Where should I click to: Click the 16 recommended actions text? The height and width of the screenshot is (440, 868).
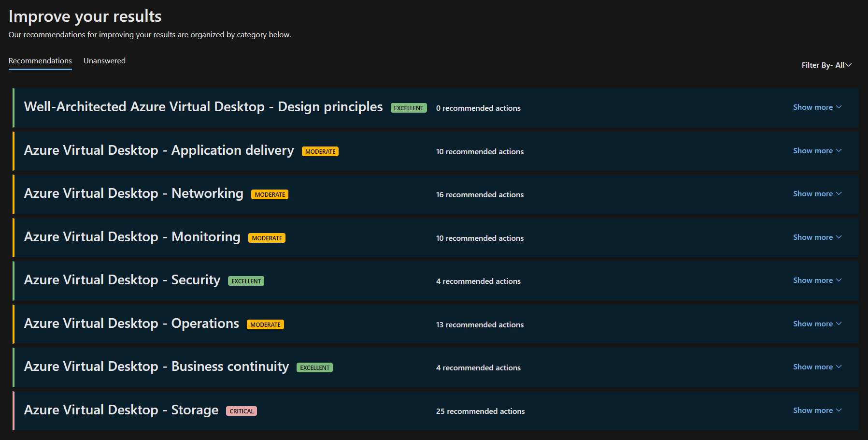(480, 195)
